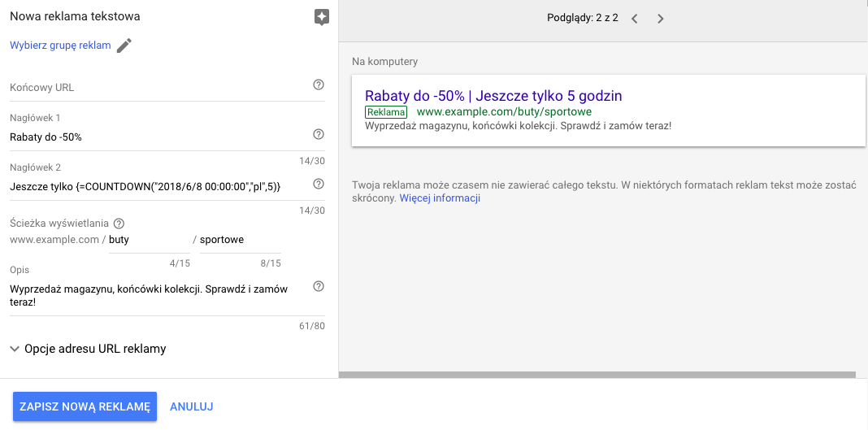Open help icon for Nagłówek 2

[319, 184]
